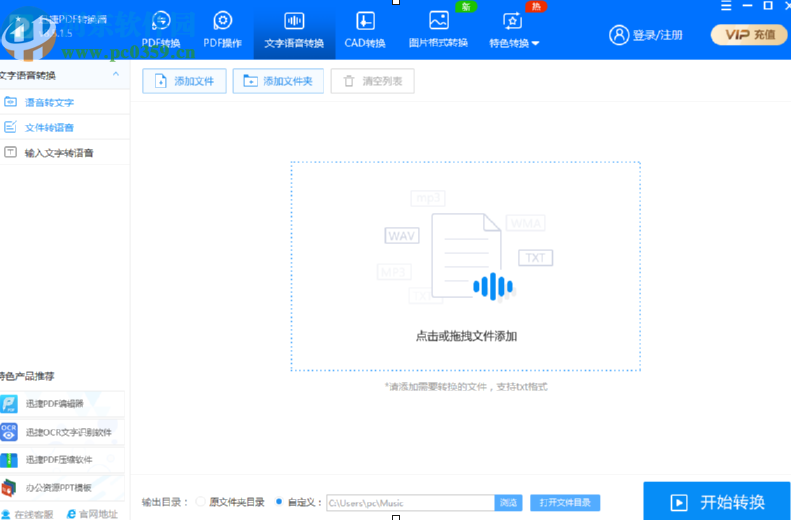Open the PDF转换 tool icon

(161, 22)
